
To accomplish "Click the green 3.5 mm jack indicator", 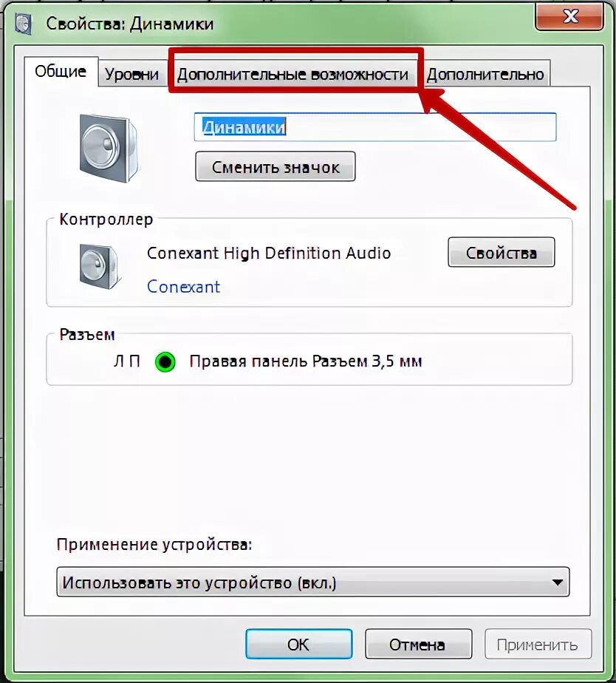I will (x=165, y=361).
